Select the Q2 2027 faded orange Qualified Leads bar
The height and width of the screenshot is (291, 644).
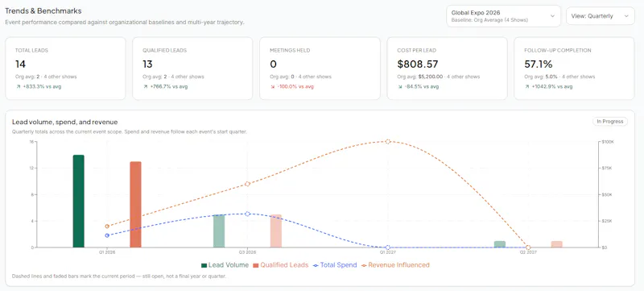556,244
